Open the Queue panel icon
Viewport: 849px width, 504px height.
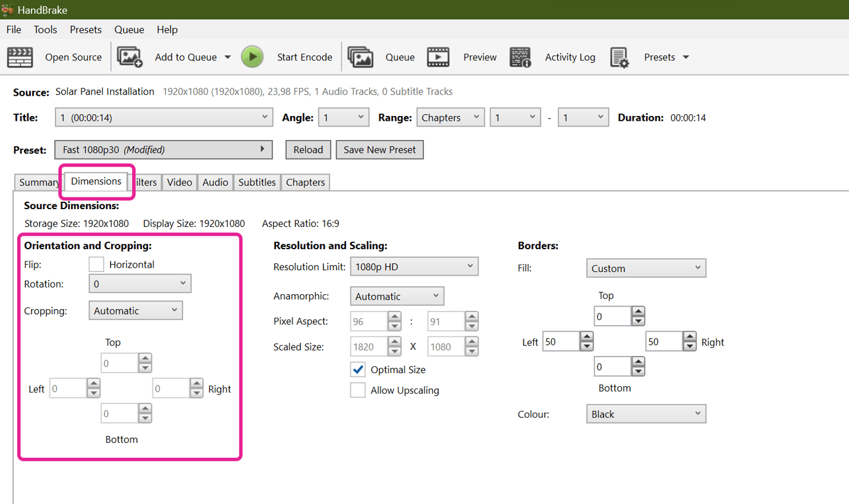click(x=360, y=57)
